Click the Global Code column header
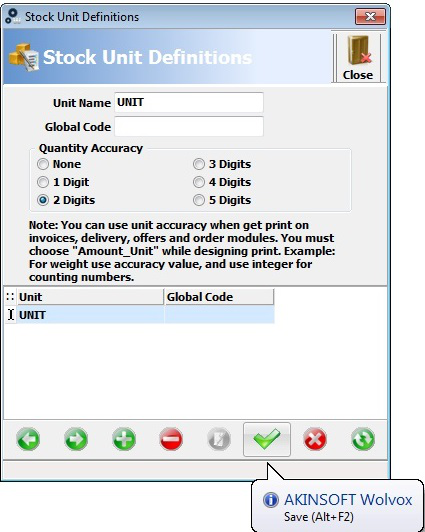Screen dimensions: 425x532 point(219,297)
